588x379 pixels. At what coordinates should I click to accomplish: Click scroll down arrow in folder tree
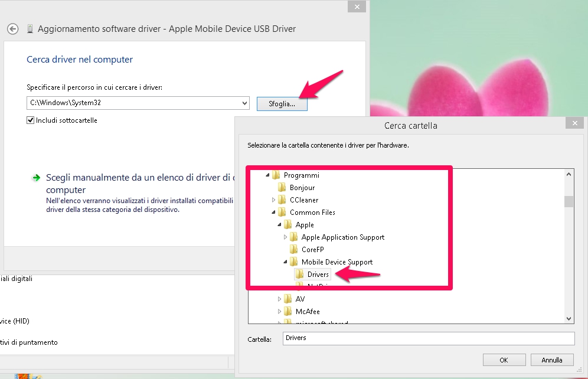(569, 319)
